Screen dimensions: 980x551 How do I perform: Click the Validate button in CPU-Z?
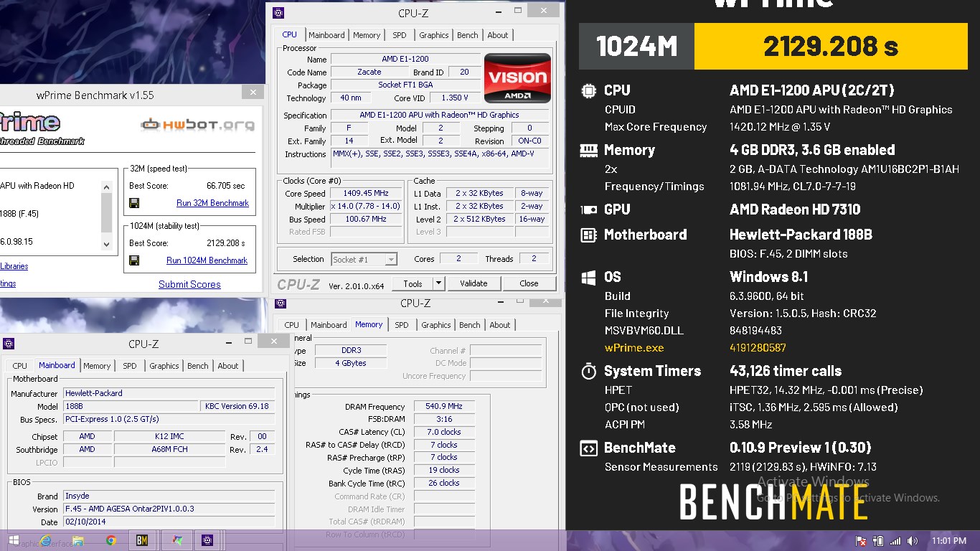[473, 283]
